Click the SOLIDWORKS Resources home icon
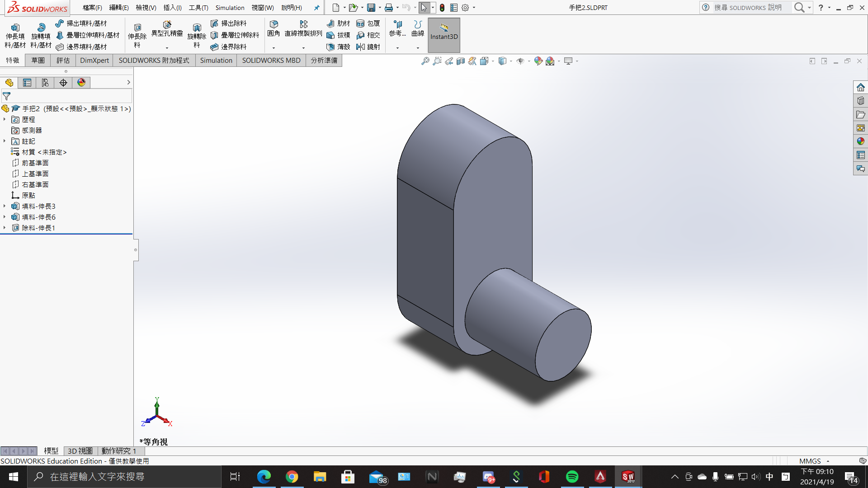This screenshot has width=868, height=488. [x=860, y=87]
